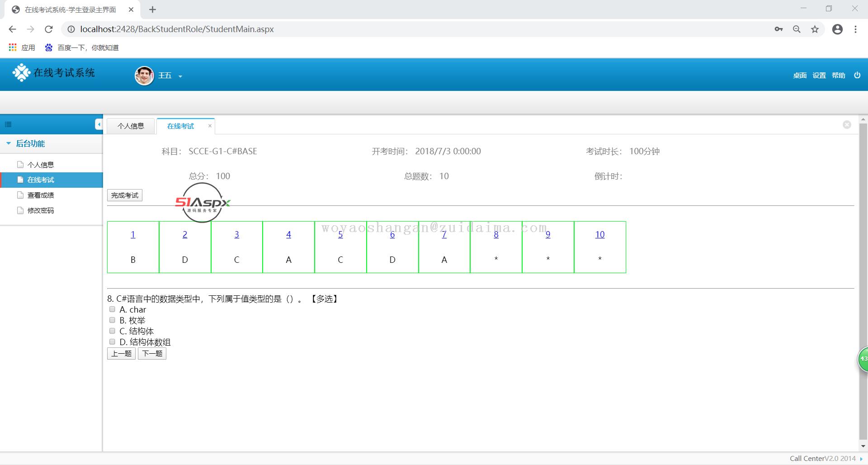The image size is (868, 465).
Task: Click the power logout icon in header
Action: pos(857,75)
